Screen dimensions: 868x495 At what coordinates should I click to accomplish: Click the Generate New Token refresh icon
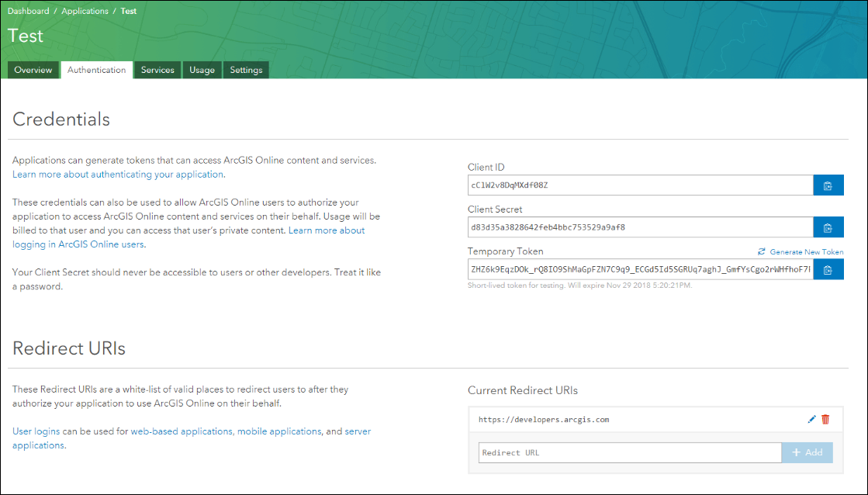(762, 252)
